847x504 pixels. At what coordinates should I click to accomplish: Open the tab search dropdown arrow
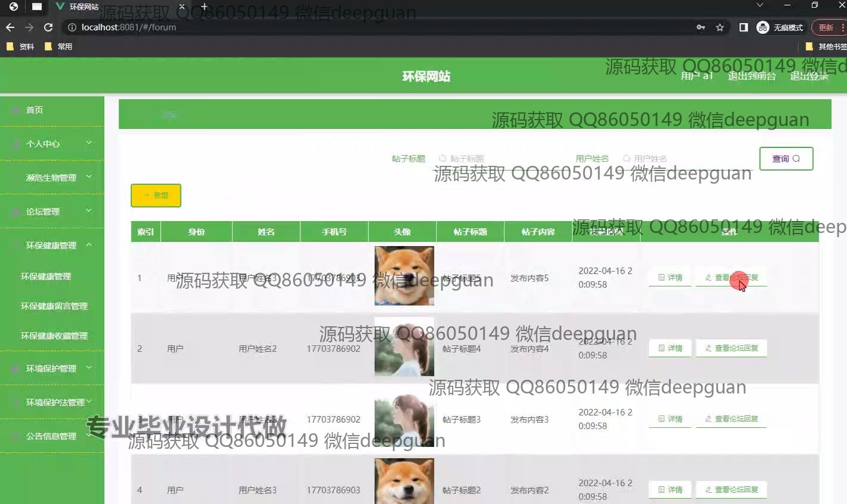click(x=760, y=5)
